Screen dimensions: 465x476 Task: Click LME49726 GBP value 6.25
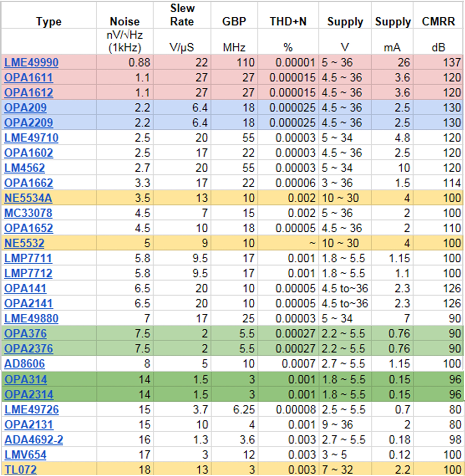244,410
